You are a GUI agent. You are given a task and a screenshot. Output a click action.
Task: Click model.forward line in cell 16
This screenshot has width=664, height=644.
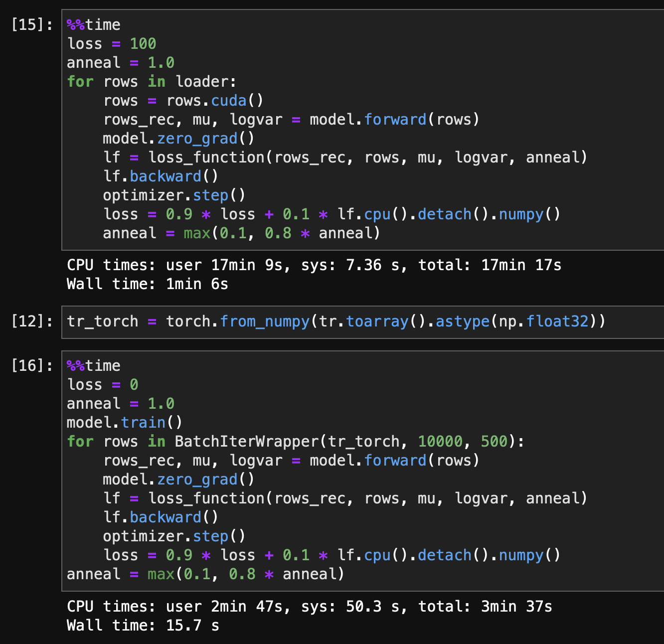click(291, 460)
